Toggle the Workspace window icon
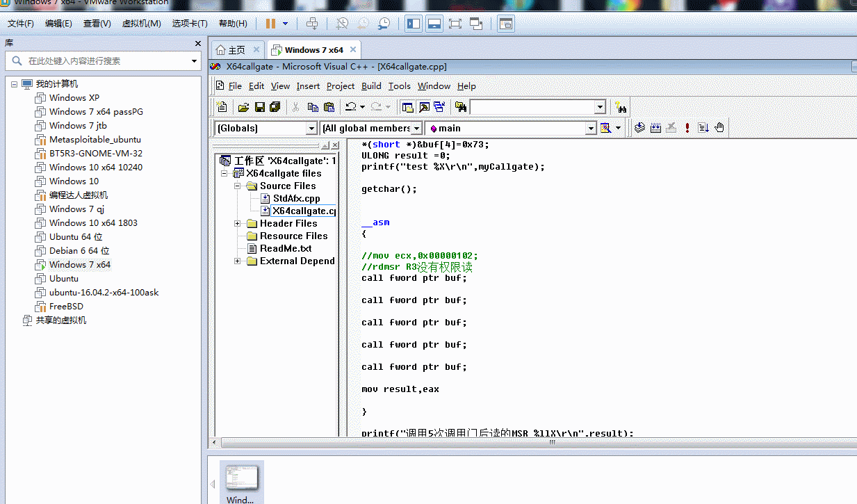This screenshot has height=504, width=857. pyautogui.click(x=407, y=107)
